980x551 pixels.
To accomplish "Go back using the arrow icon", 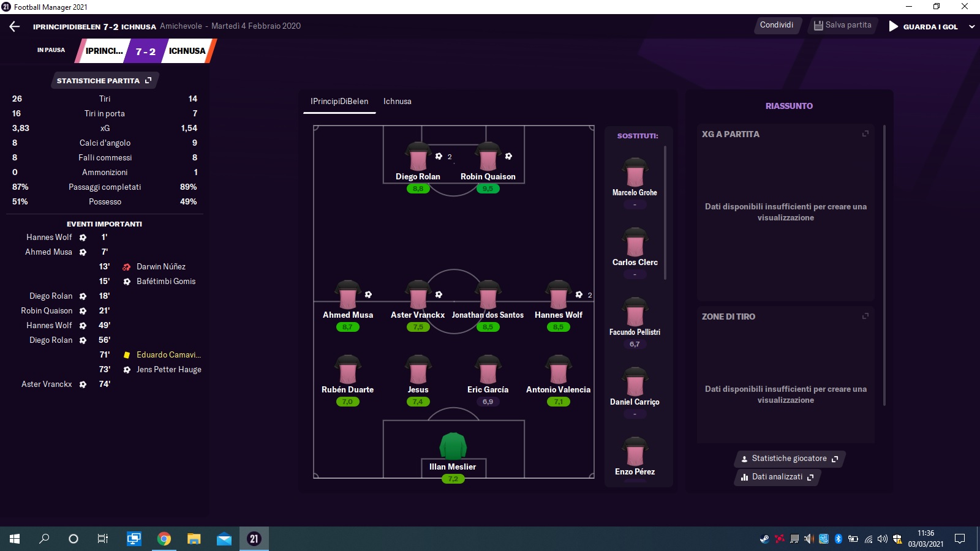I will point(15,26).
